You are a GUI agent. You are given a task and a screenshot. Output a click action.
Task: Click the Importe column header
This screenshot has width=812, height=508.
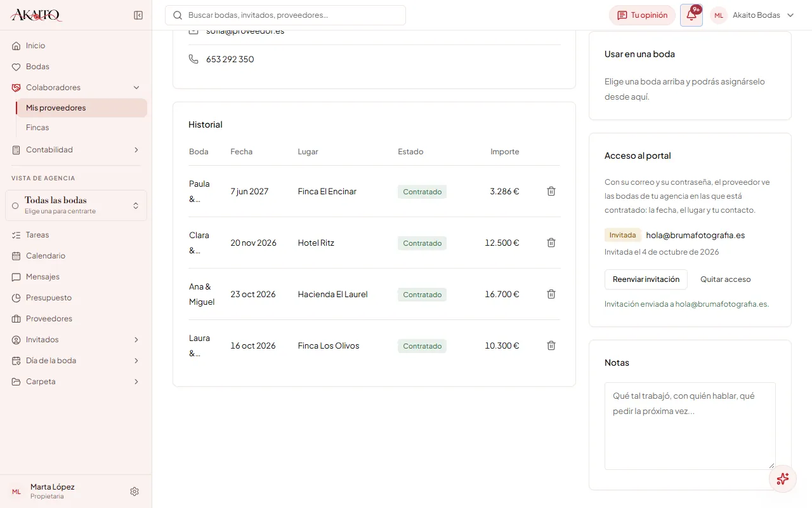[x=505, y=152]
